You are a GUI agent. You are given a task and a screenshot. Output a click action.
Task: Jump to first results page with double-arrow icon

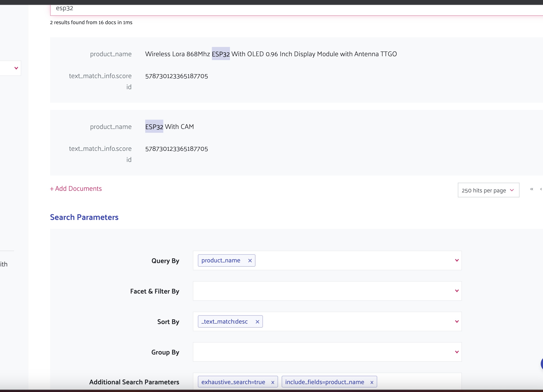point(532,189)
